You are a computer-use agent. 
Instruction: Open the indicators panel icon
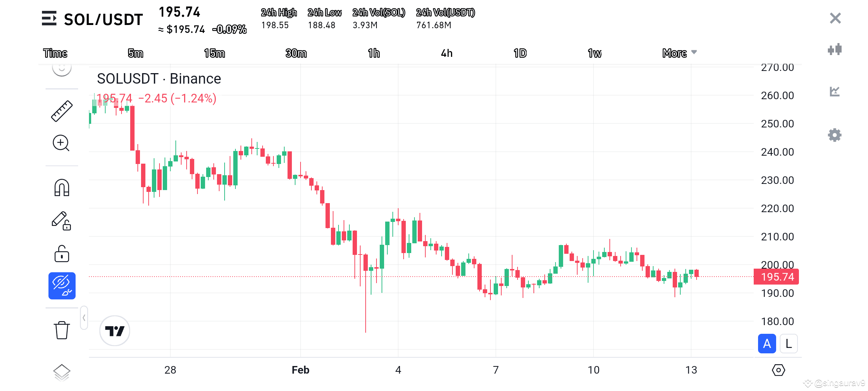point(835,50)
